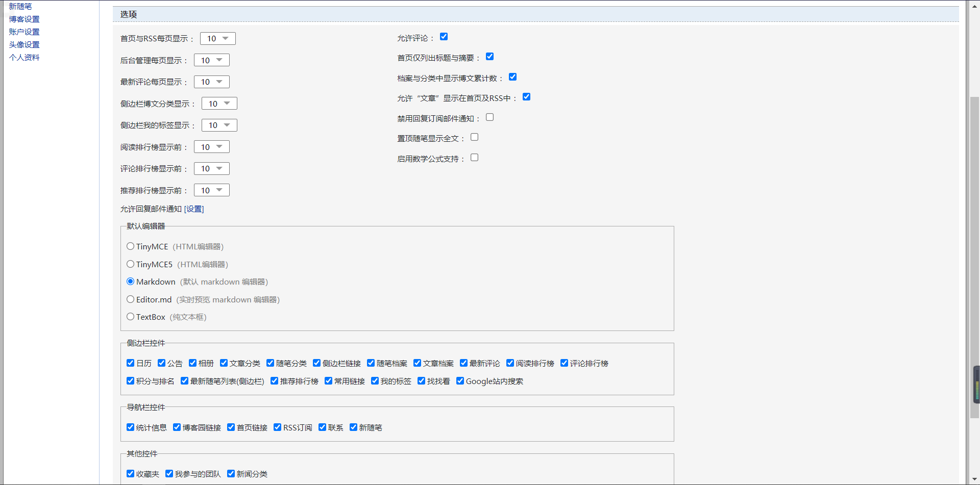Open 博客设置 in left menu
This screenshot has width=980, height=485.
pyautogui.click(x=24, y=19)
